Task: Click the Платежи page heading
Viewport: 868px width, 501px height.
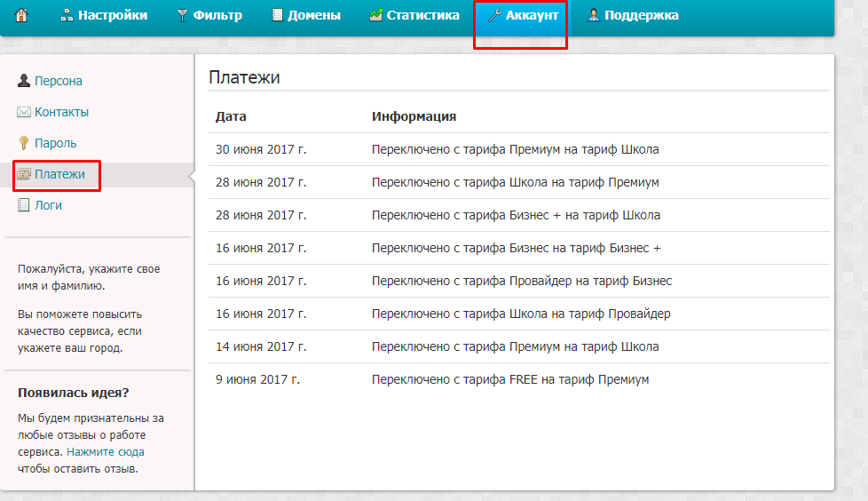Action: click(244, 77)
